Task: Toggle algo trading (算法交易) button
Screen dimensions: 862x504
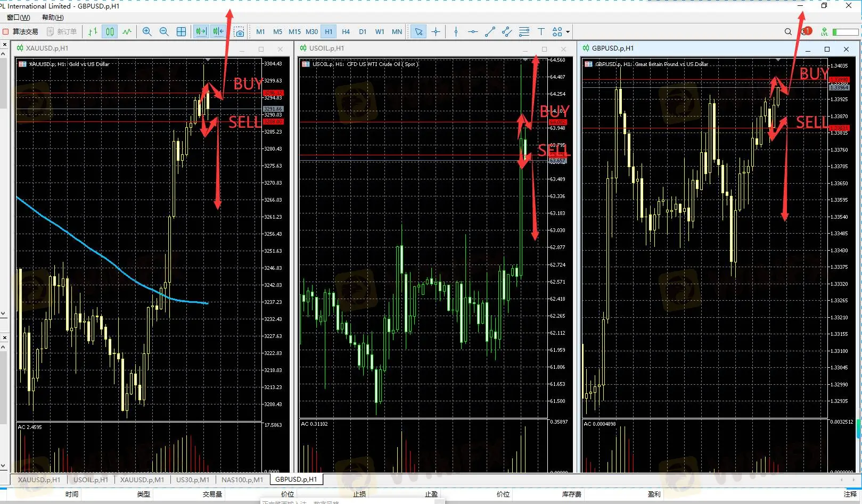Action: pos(21,32)
